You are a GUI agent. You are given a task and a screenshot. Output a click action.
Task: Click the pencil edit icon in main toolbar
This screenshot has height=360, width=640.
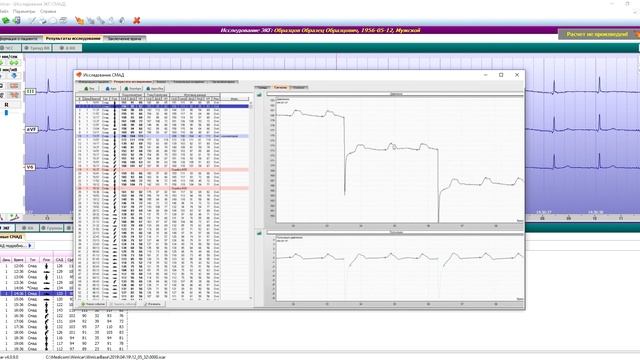32,20
